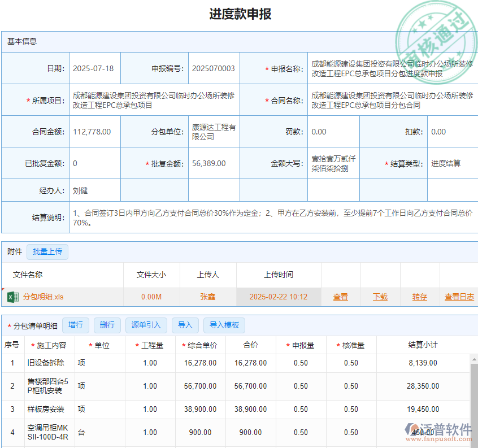Click the 增行 button to add a row
The image size is (478, 448).
(76, 325)
